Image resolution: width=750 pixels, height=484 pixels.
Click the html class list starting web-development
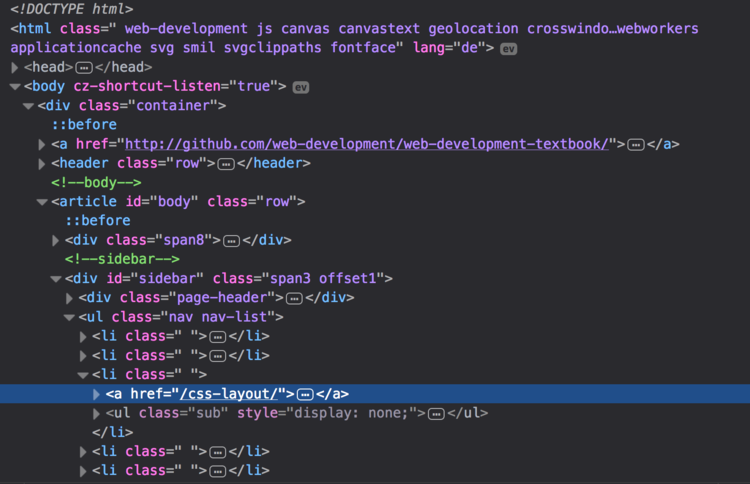point(411,29)
